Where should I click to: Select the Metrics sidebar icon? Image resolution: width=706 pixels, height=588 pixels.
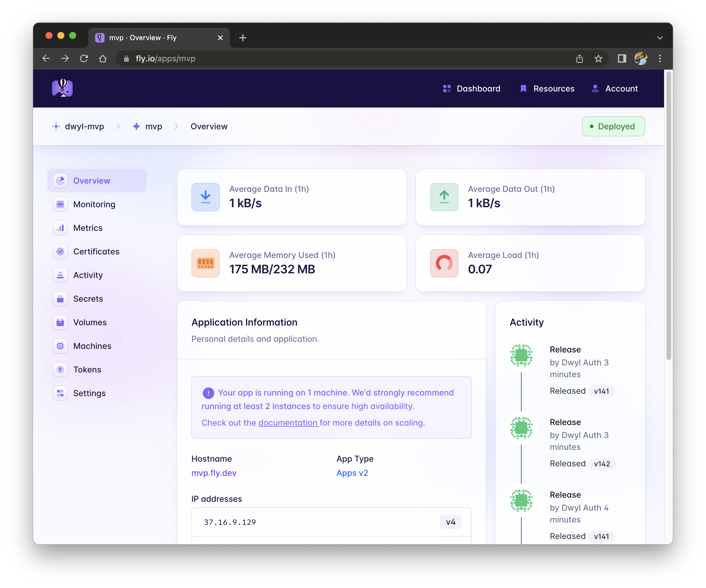[88, 228]
